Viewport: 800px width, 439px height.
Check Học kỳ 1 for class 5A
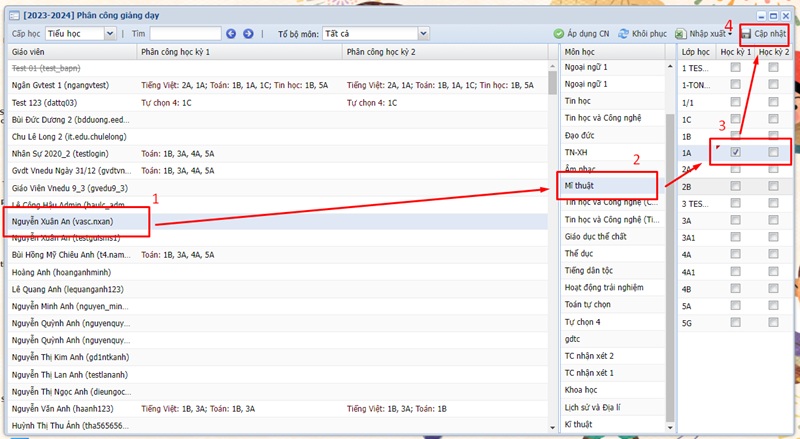point(735,305)
